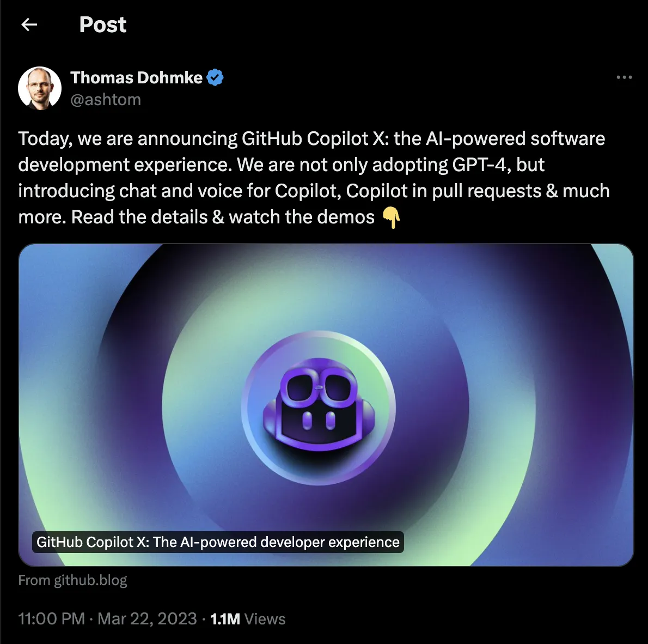The image size is (648, 644).
Task: Click Thomas Dohmke's circular profile picture
Action: point(39,88)
